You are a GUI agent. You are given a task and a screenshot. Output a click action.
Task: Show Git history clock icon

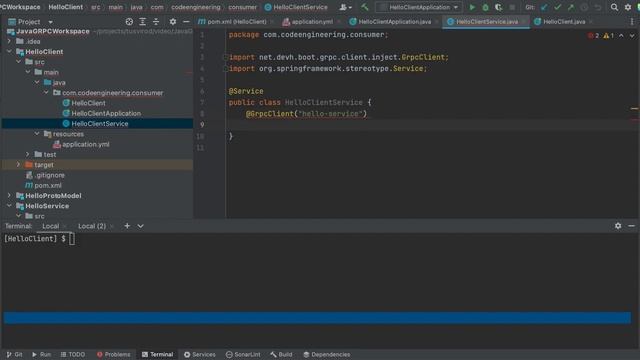click(x=584, y=7)
